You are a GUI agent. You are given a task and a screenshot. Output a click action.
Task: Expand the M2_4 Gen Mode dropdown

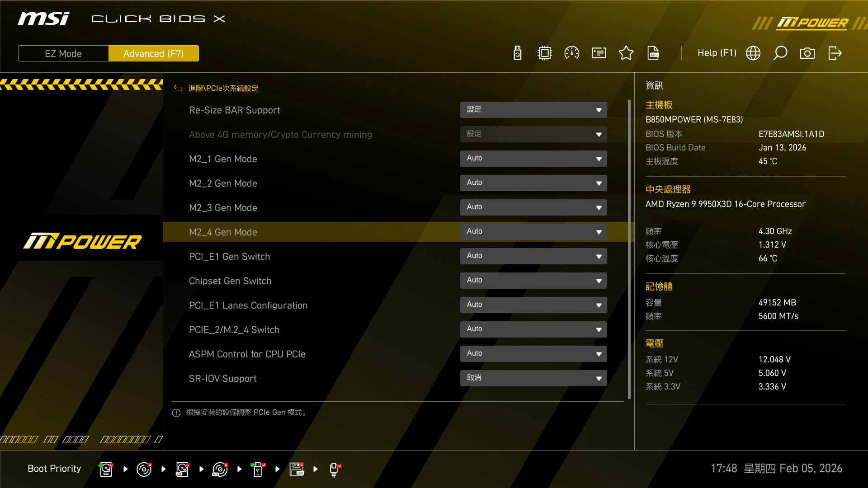pyautogui.click(x=533, y=232)
